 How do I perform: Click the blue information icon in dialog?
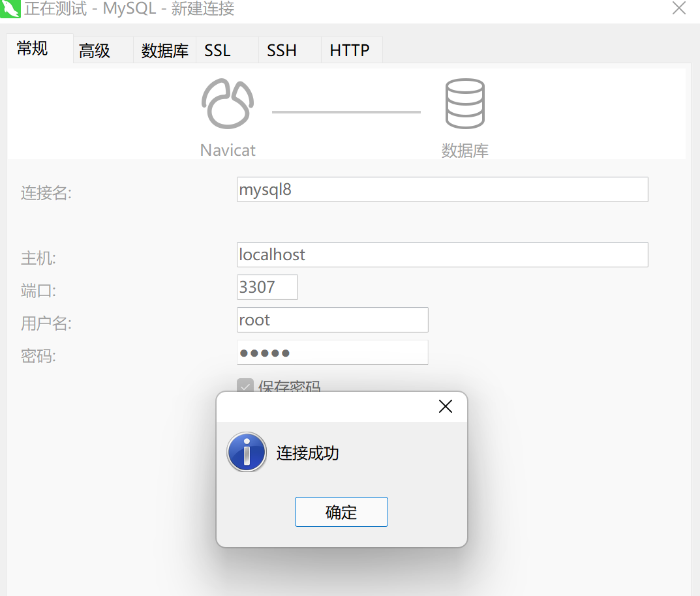247,452
